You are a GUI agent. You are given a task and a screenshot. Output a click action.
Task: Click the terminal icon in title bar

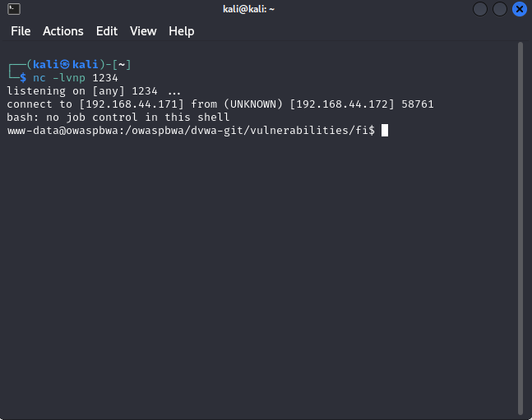click(x=14, y=9)
